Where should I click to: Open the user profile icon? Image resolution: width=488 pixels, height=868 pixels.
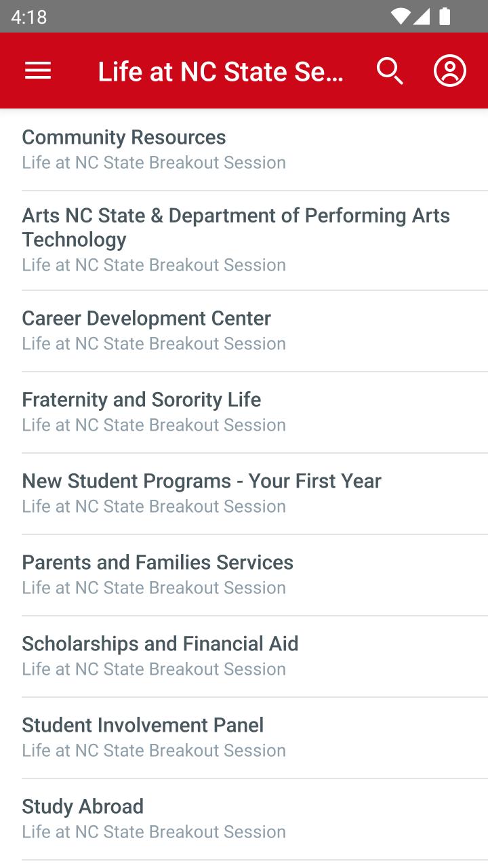[x=450, y=71]
